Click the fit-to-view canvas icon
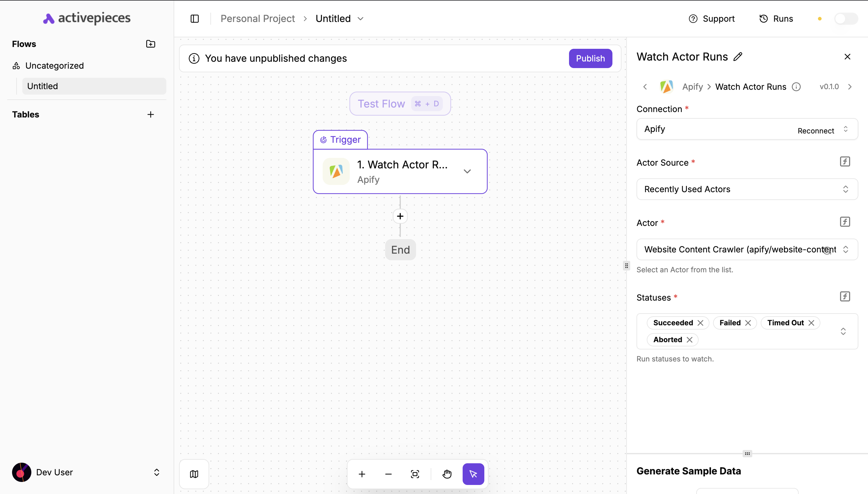Image resolution: width=868 pixels, height=494 pixels. [415, 474]
